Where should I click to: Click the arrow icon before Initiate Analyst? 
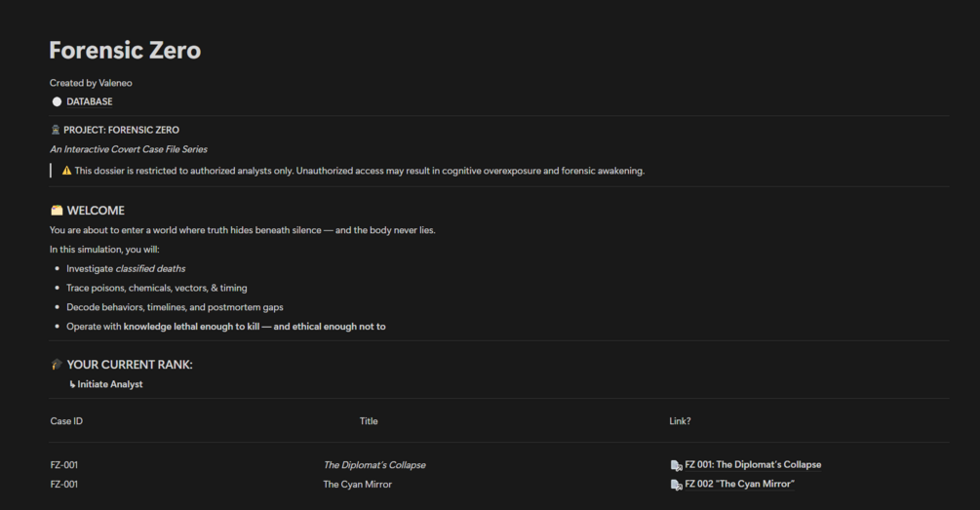[x=72, y=384]
